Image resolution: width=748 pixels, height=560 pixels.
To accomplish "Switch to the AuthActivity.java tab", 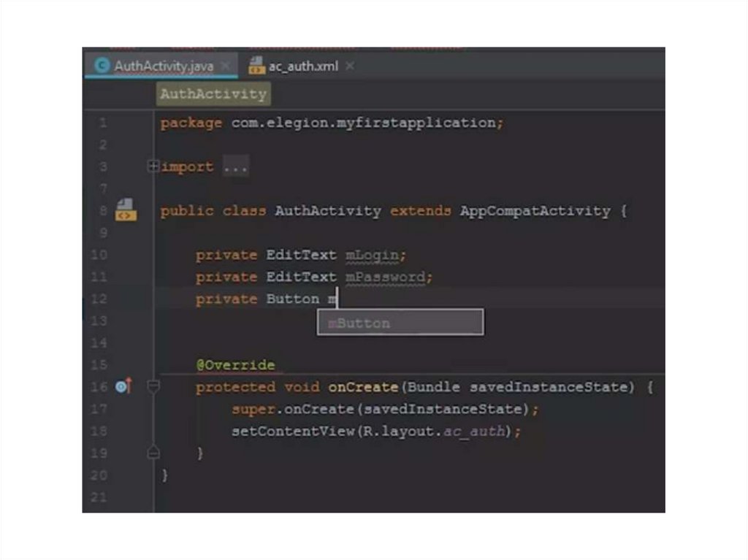I will point(163,66).
